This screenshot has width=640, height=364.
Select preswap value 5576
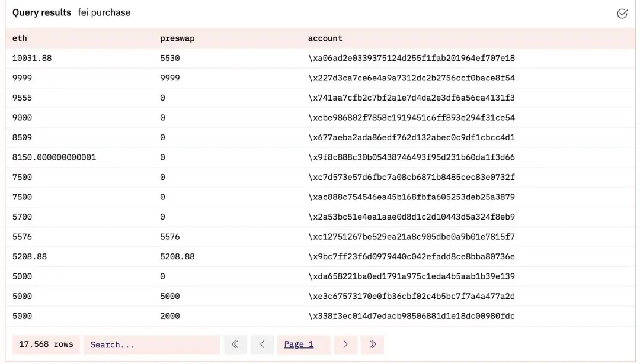[170, 237]
